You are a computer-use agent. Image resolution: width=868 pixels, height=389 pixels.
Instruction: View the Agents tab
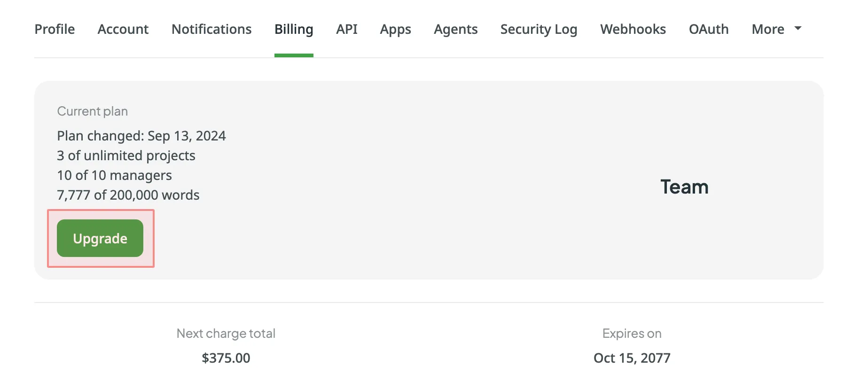click(x=455, y=29)
